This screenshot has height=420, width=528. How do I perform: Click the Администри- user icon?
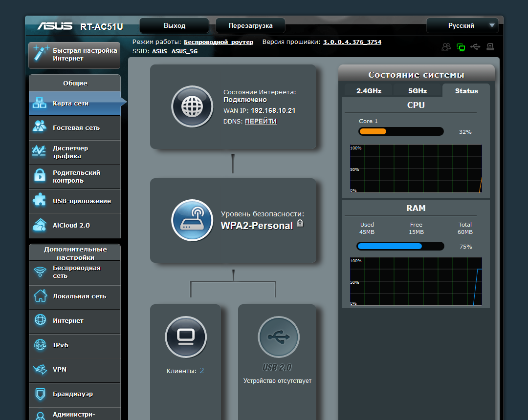pos(41,416)
